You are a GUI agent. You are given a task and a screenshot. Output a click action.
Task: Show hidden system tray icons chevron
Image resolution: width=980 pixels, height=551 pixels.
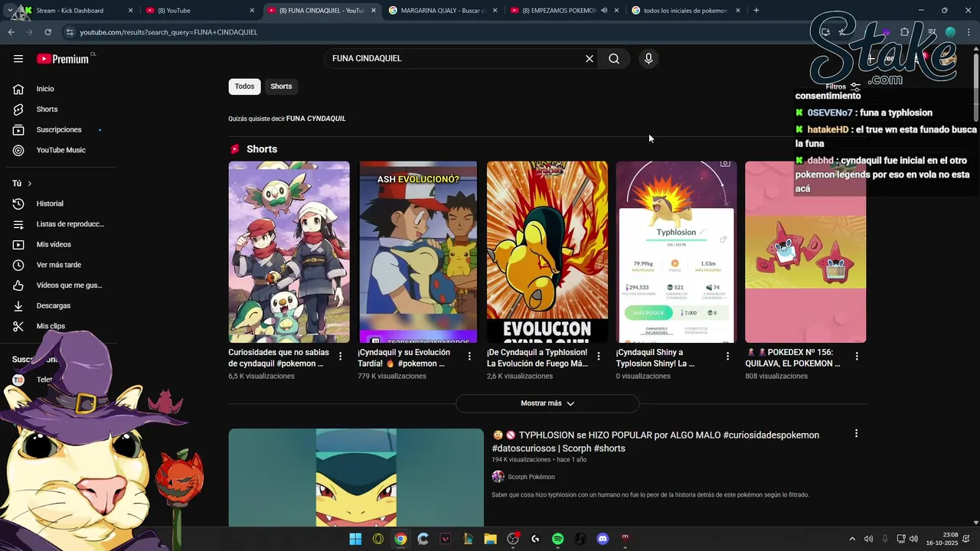point(852,539)
